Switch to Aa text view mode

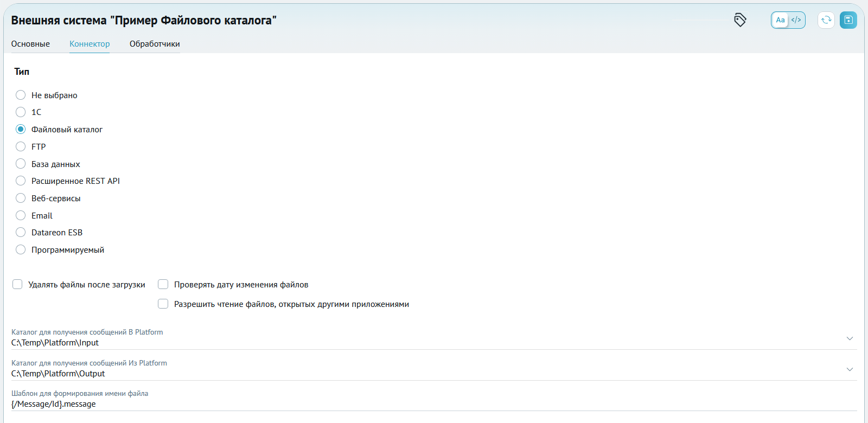coord(780,20)
